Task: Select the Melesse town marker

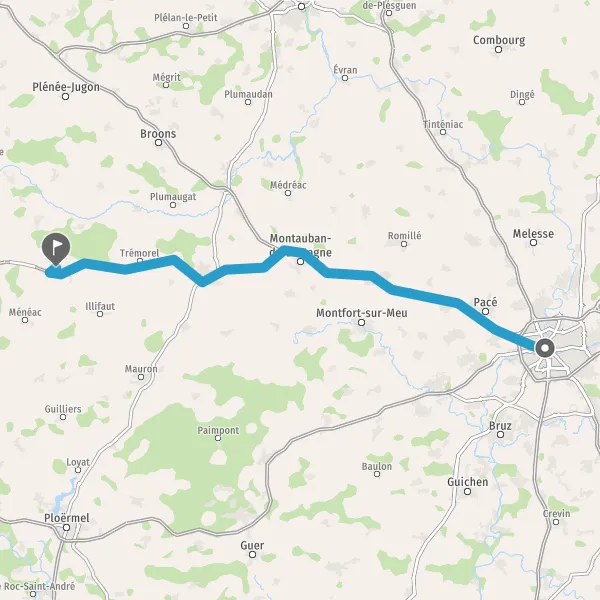Action: tap(533, 242)
